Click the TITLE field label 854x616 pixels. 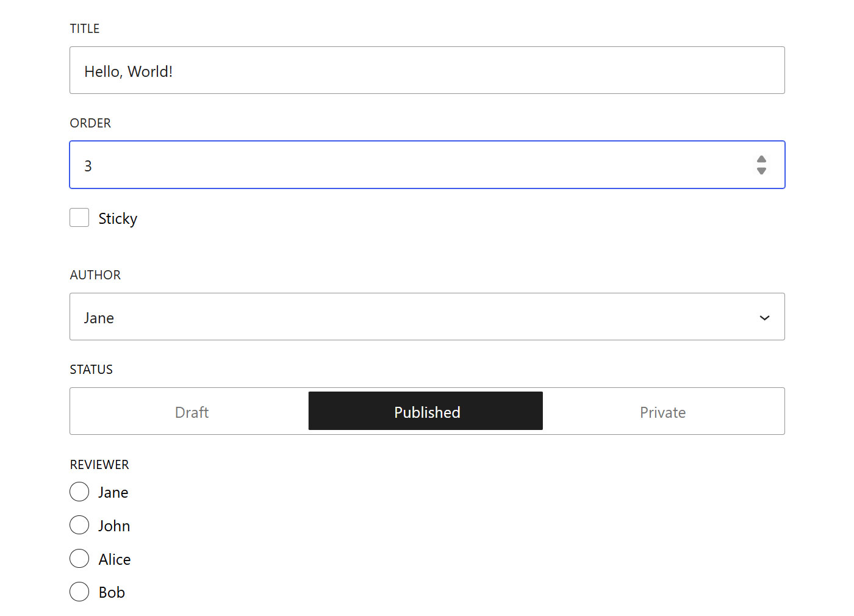coord(85,28)
